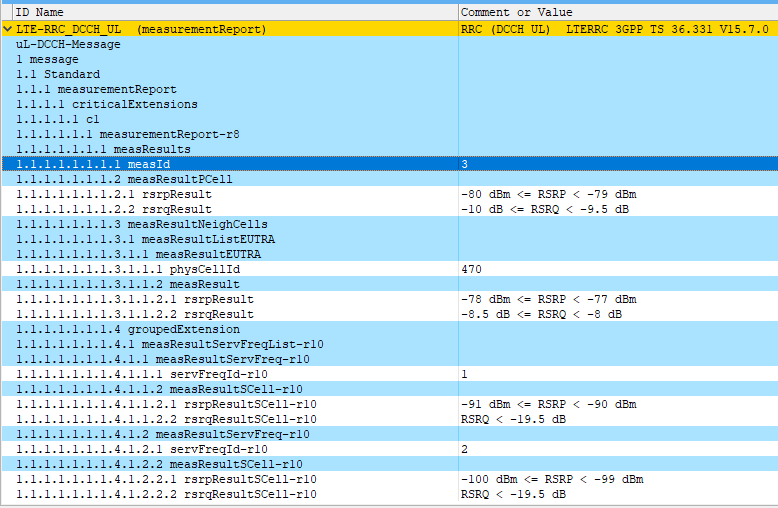Click the physCellId value '470'
This screenshot has width=778, height=508.
click(471, 269)
